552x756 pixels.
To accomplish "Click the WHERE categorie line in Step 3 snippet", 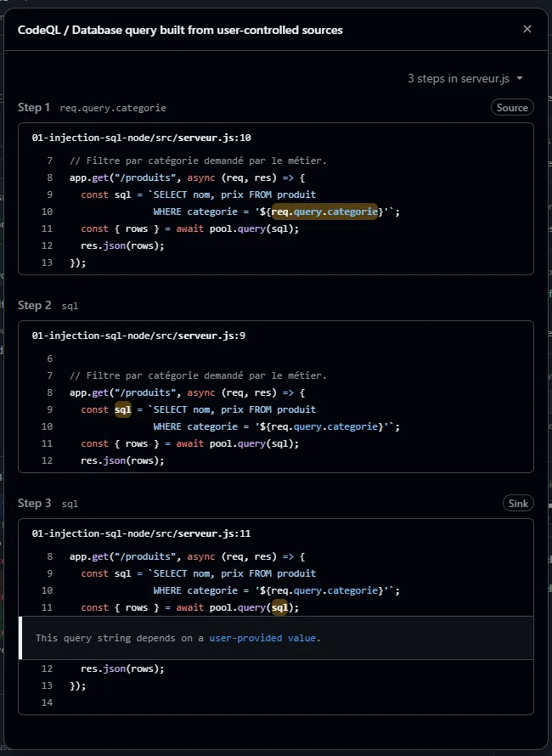I will 276,590.
